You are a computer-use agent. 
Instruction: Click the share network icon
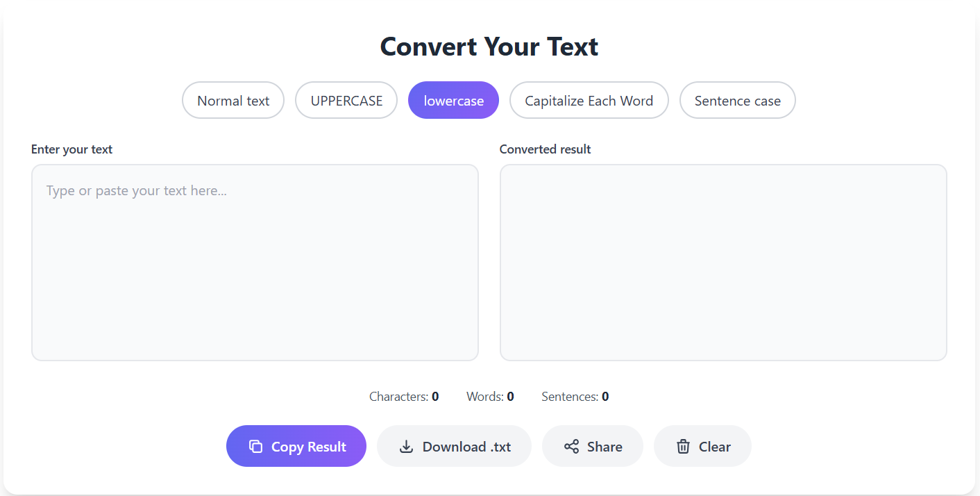pyautogui.click(x=571, y=446)
